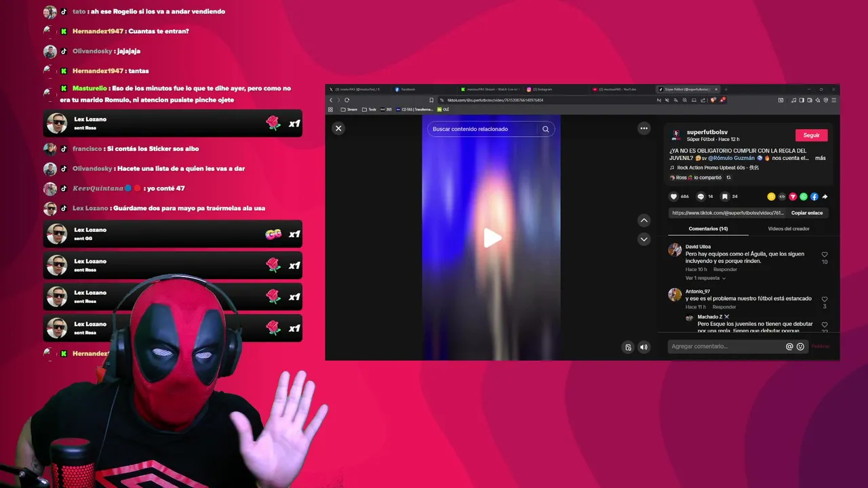Click the embed code icon
Screen dimensions: 868x488
[782, 197]
